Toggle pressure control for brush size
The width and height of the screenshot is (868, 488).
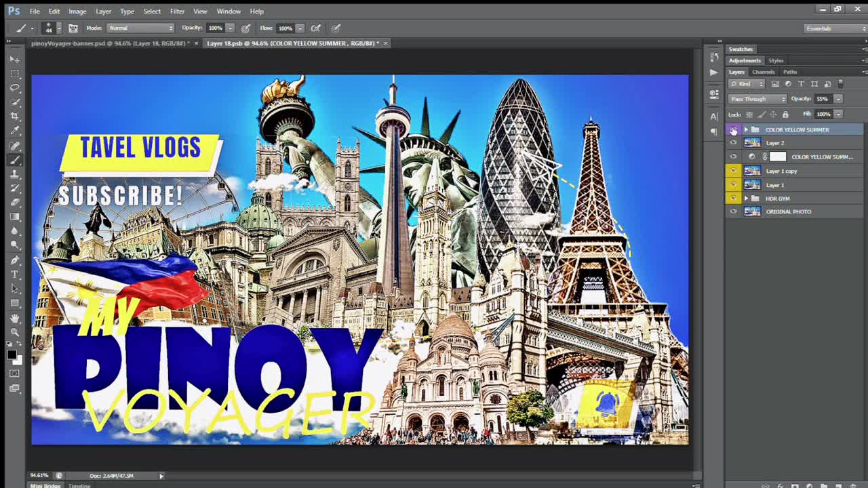(336, 28)
